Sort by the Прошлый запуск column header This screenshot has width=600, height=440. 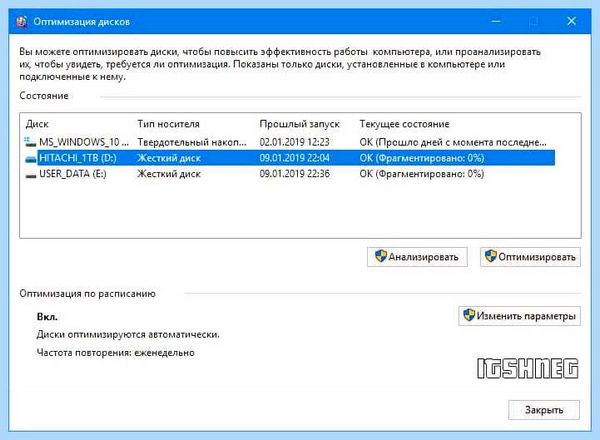click(x=299, y=124)
